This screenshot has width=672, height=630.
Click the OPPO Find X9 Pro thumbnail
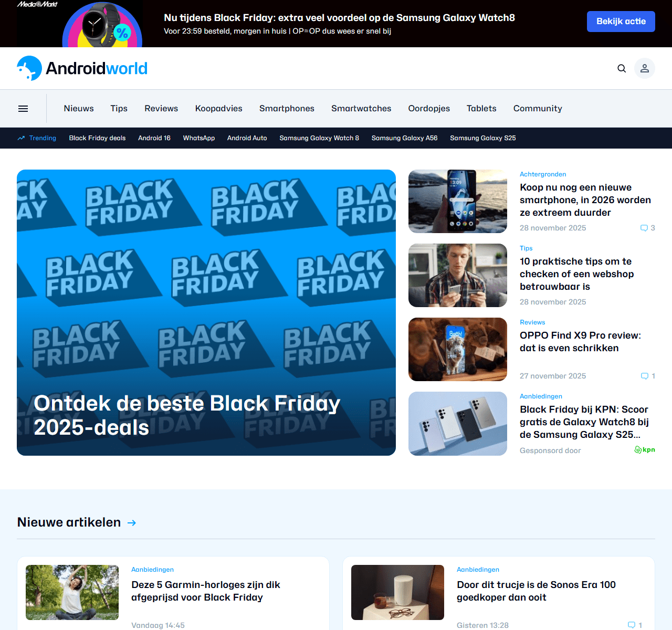click(x=458, y=350)
